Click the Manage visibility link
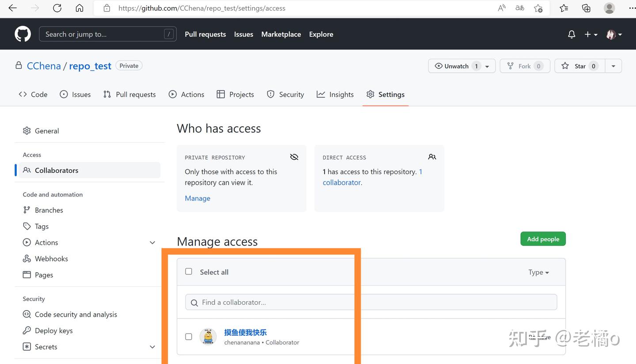 pyautogui.click(x=197, y=198)
